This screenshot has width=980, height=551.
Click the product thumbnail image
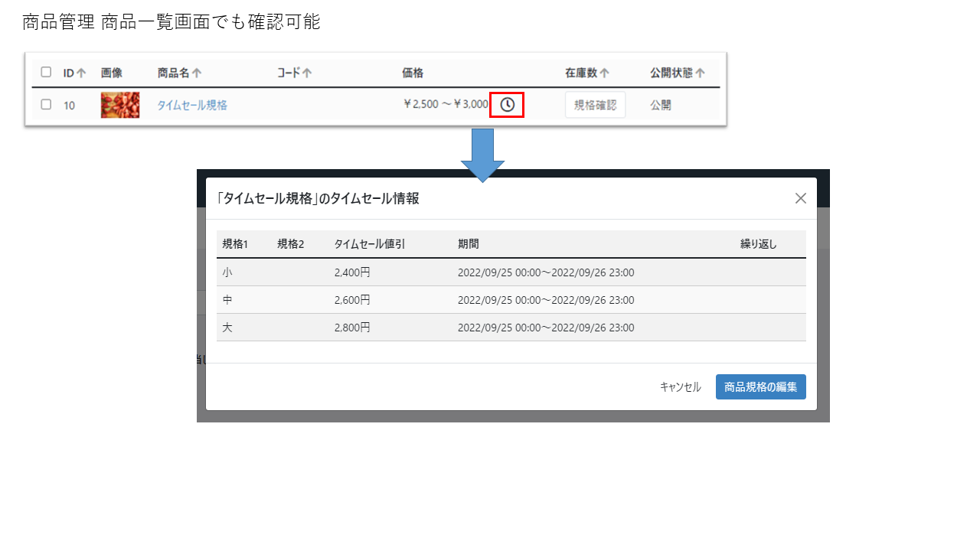pos(120,105)
